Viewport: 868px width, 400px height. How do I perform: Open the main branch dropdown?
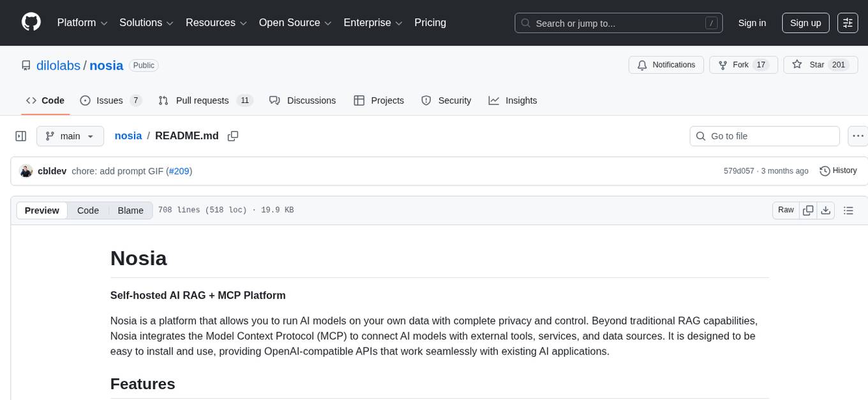pyautogui.click(x=70, y=135)
